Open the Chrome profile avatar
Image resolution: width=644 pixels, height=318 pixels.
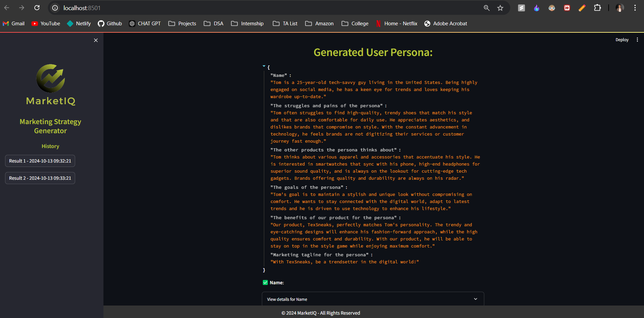coord(620,8)
